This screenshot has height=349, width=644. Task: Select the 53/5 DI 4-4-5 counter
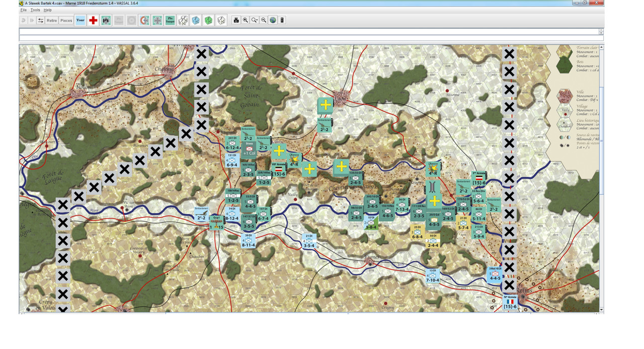tap(250, 202)
